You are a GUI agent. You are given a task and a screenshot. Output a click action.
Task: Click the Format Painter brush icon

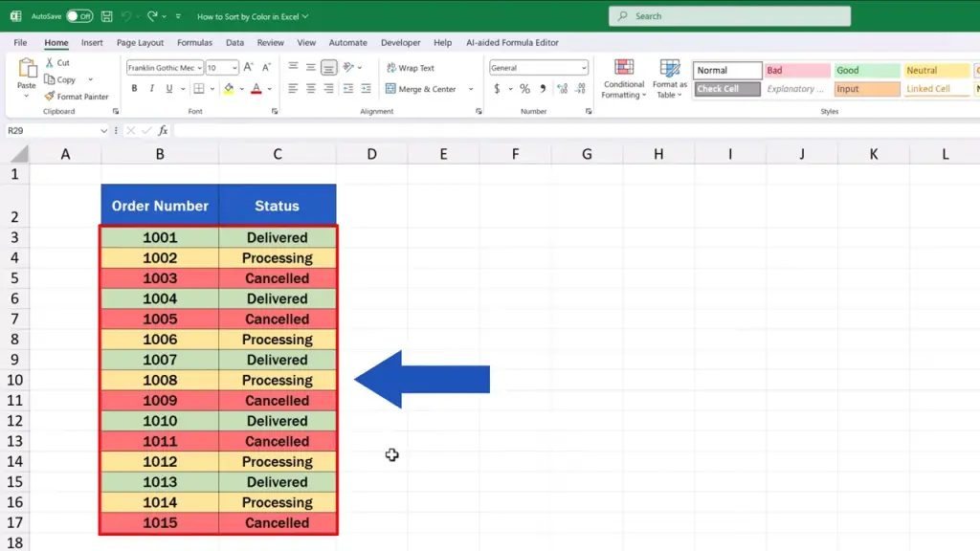pyautogui.click(x=50, y=97)
